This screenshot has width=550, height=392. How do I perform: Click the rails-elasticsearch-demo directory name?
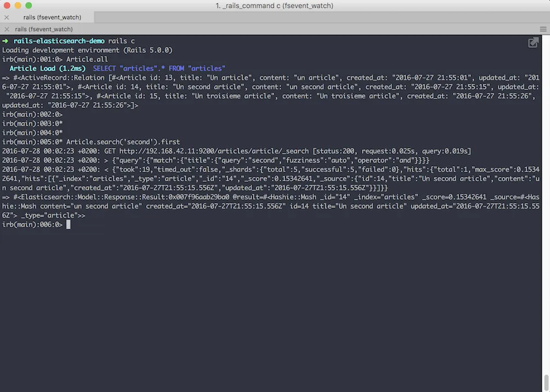click(x=59, y=41)
